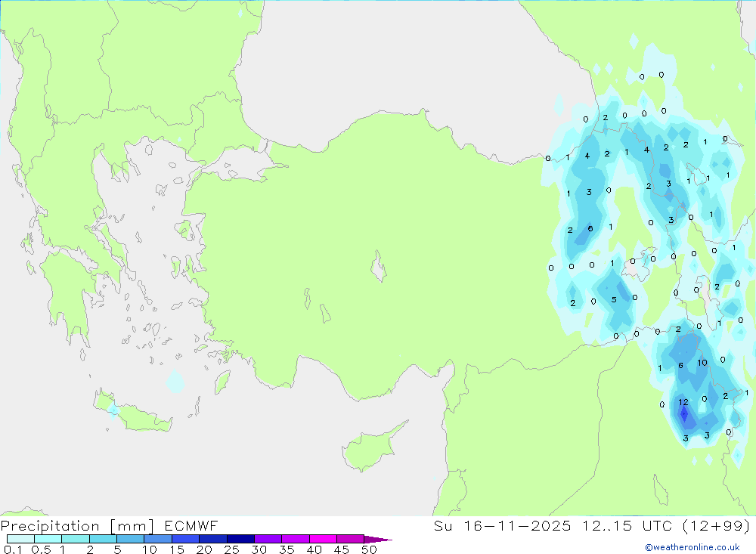Image resolution: width=756 pixels, height=554 pixels.
Task: Click the date '16-11-2025' text
Action: [x=517, y=525]
